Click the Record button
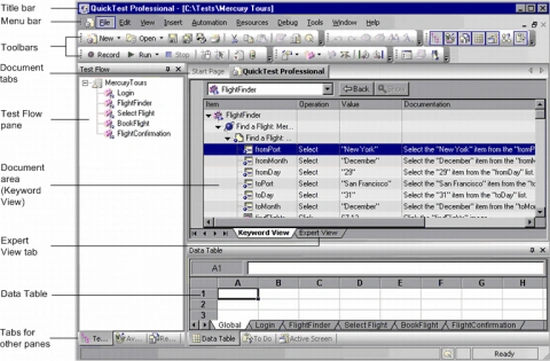550x361 pixels. pos(104,55)
